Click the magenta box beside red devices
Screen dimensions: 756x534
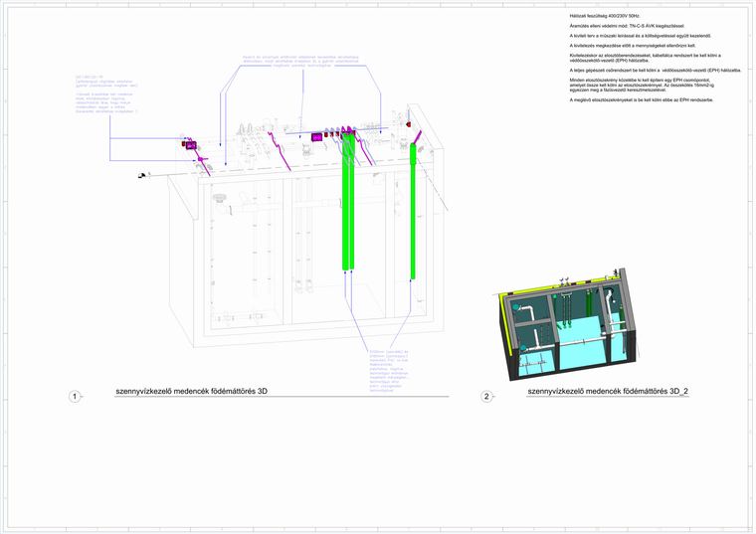317,137
